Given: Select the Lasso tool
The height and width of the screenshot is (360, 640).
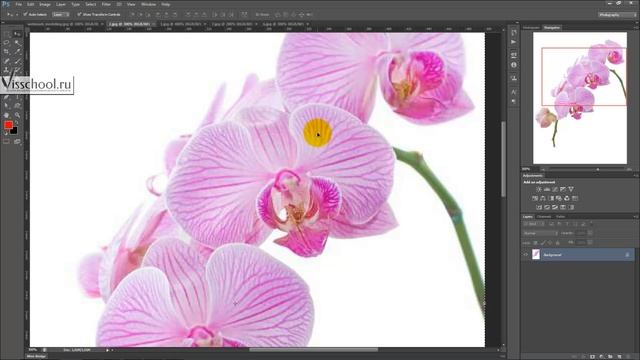Looking at the screenshot, I should (6, 42).
